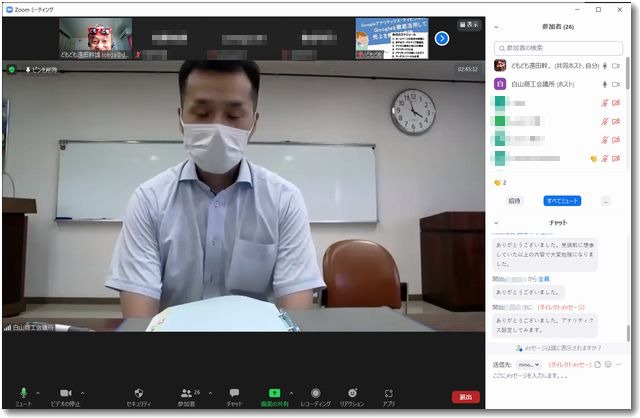Click the red leave meeting button
Viewport: 640px width, 418px height.
[465, 397]
